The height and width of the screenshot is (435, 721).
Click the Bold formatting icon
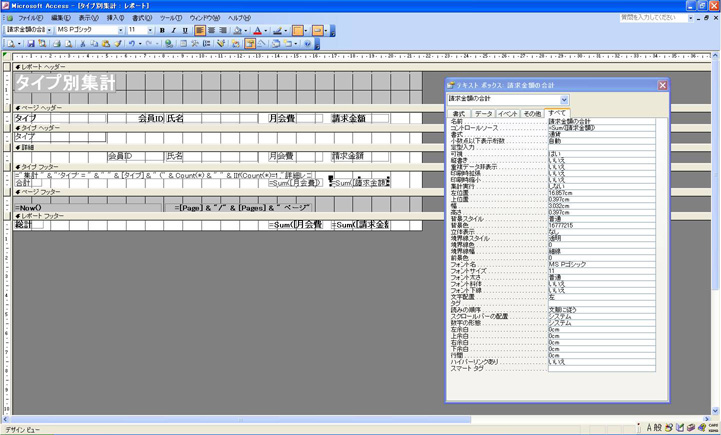click(162, 31)
